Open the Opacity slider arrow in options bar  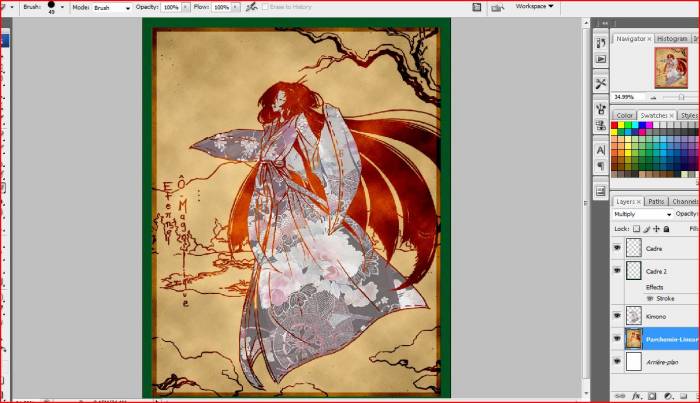click(185, 7)
